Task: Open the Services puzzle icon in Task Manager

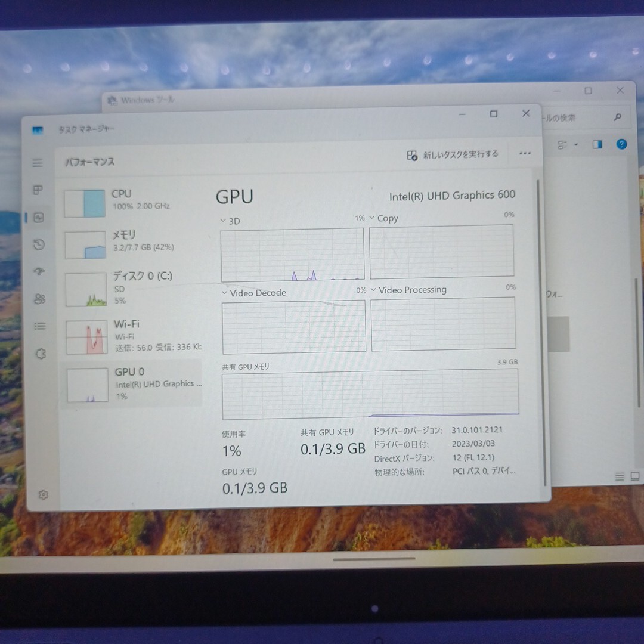Action: coord(41,353)
